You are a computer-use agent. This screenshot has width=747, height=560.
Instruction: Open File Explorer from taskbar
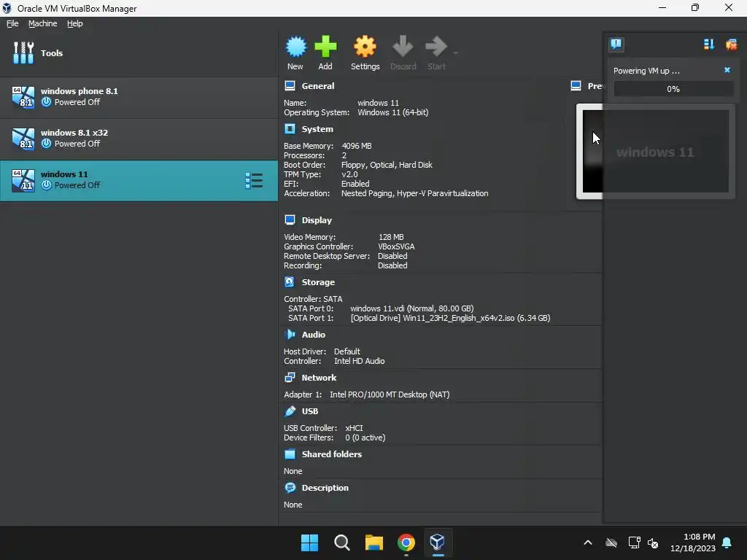click(374, 542)
